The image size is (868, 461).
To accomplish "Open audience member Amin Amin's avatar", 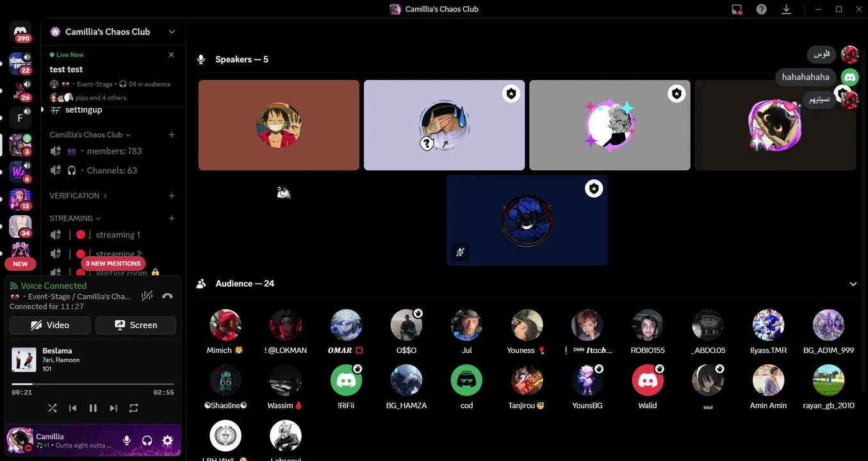I will point(768,380).
